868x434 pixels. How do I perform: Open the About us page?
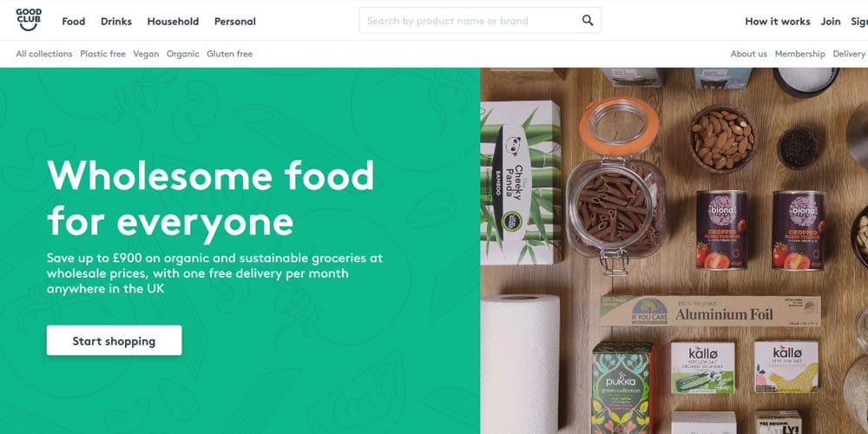point(749,54)
